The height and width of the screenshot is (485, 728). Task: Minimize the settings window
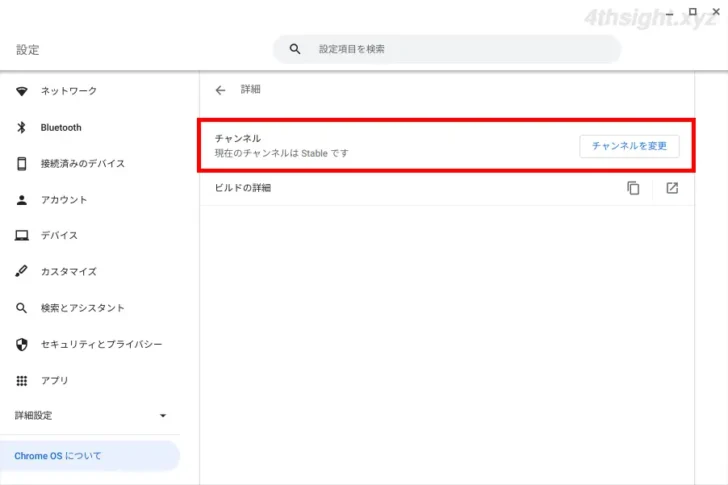point(669,13)
